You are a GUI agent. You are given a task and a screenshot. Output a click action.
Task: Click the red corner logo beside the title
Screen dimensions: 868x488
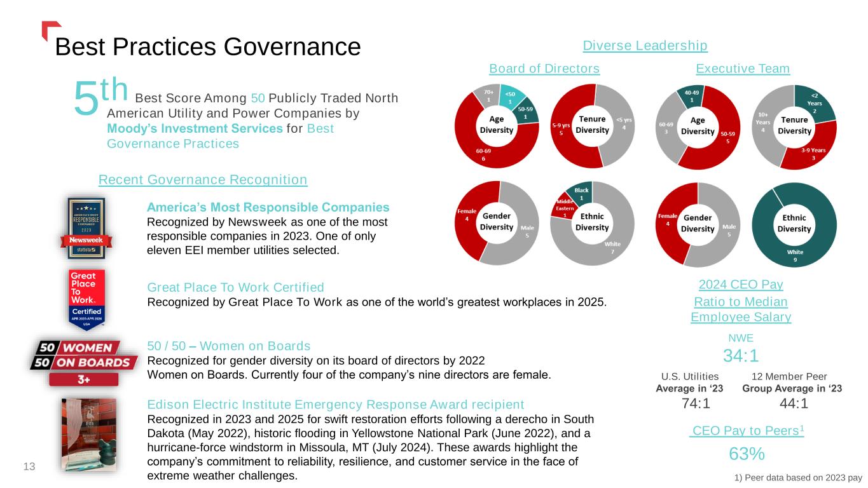tap(52, 32)
